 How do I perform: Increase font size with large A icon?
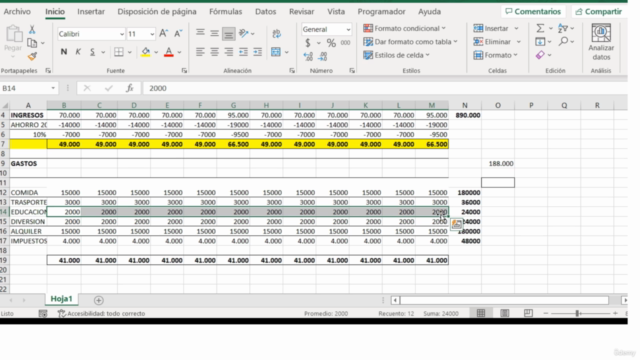[x=163, y=33]
